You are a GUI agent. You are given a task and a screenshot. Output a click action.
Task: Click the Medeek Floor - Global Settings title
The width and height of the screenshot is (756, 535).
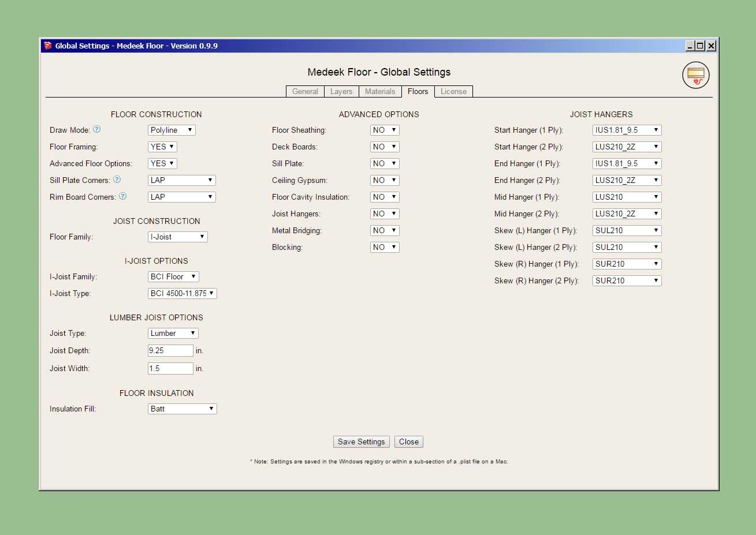point(379,72)
